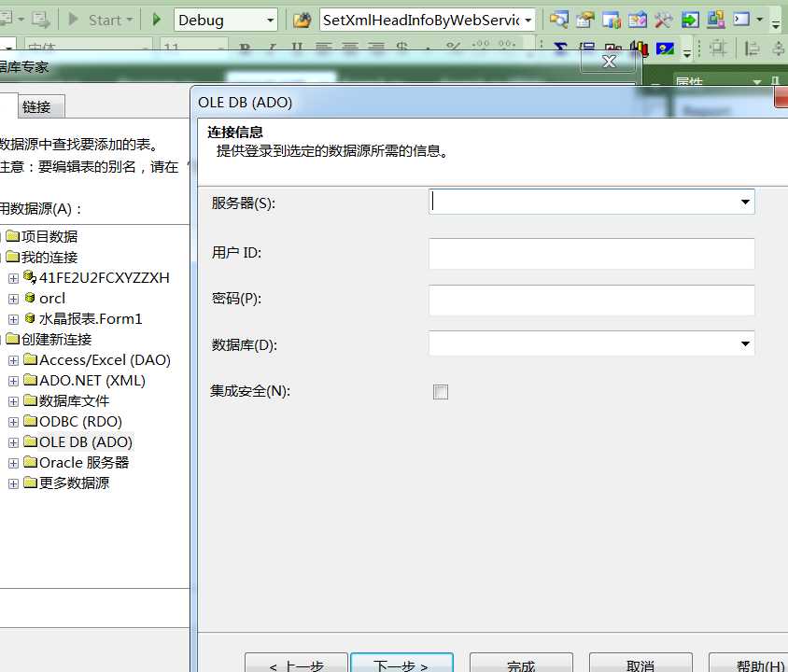
Task: Select ODBC (RDO) data source
Action: pos(81,421)
